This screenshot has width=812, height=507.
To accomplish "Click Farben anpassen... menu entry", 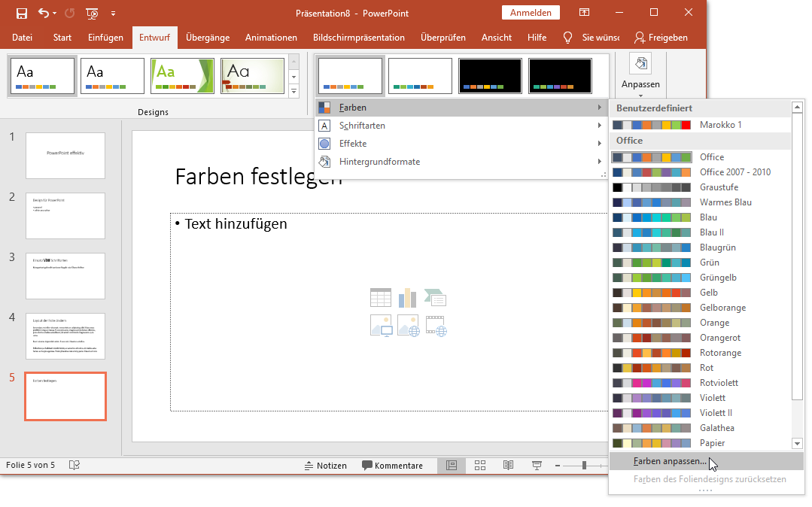I will click(707, 461).
